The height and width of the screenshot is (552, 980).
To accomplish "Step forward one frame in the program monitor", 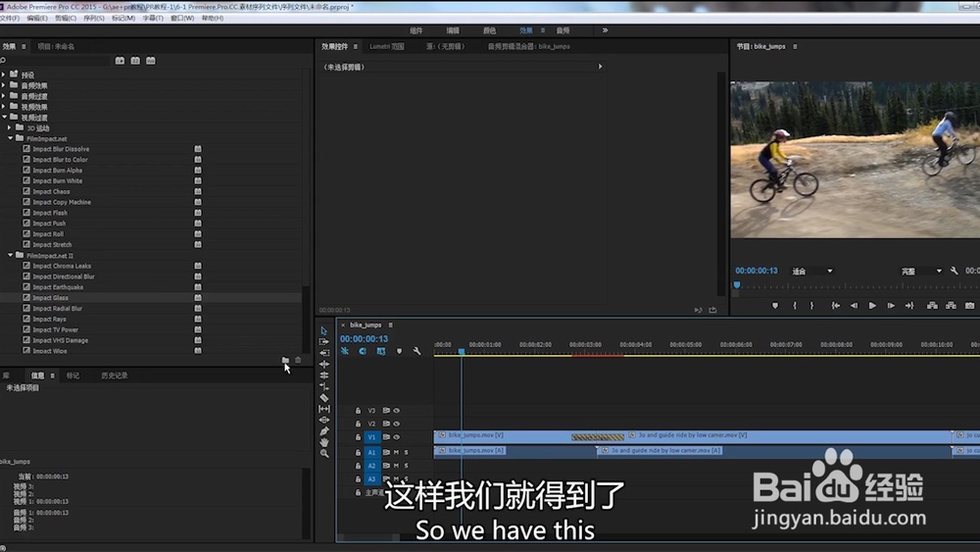I will click(x=891, y=306).
